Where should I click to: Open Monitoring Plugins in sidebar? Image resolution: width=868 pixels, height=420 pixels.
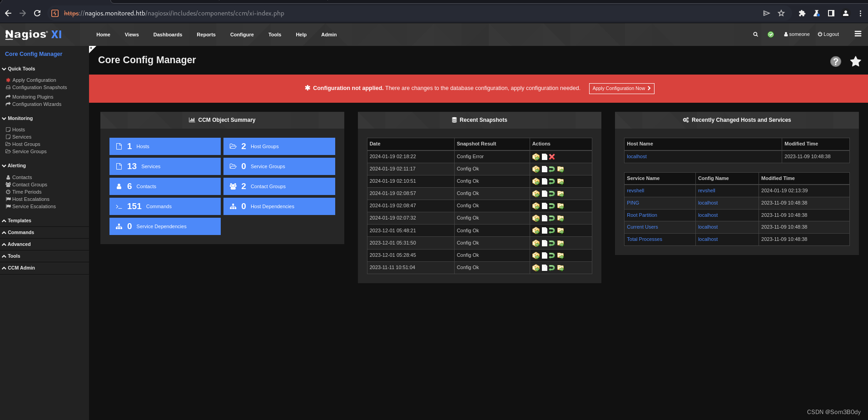pyautogui.click(x=33, y=97)
